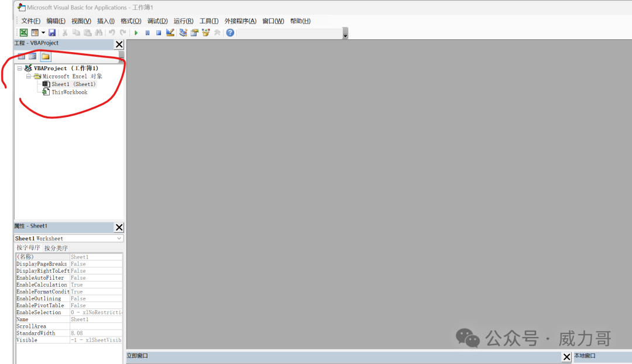Collapse the VBAProject (工作簿1) tree node
This screenshot has width=632, height=364.
(x=20, y=68)
